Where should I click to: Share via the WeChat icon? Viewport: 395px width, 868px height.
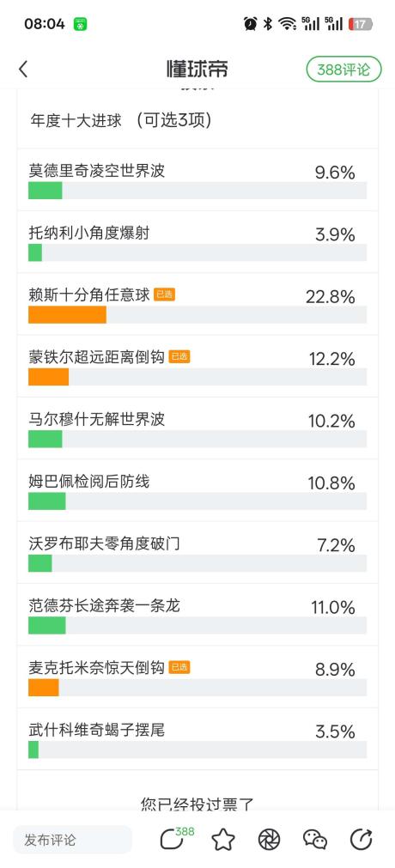click(315, 840)
